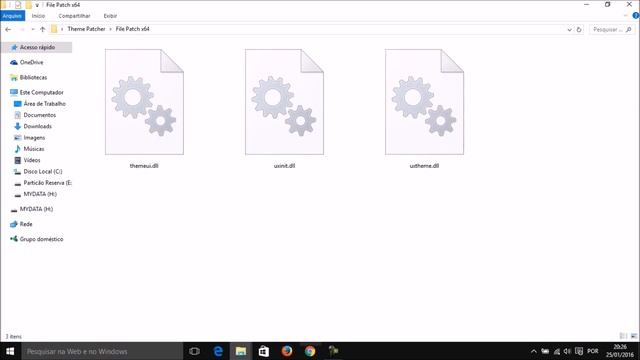Viewport: 640px width, 360px height.
Task: Open ribbon help question mark icon
Action: tap(636, 16)
